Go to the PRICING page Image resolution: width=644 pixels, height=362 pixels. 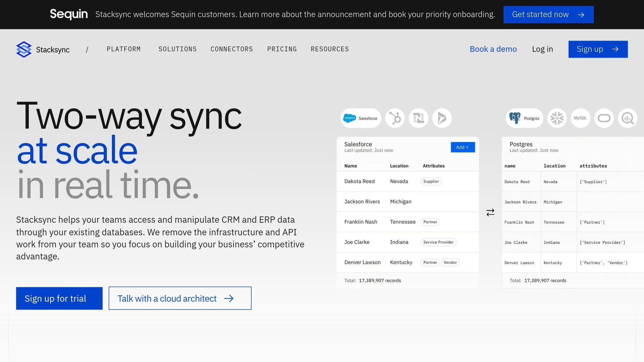click(282, 49)
